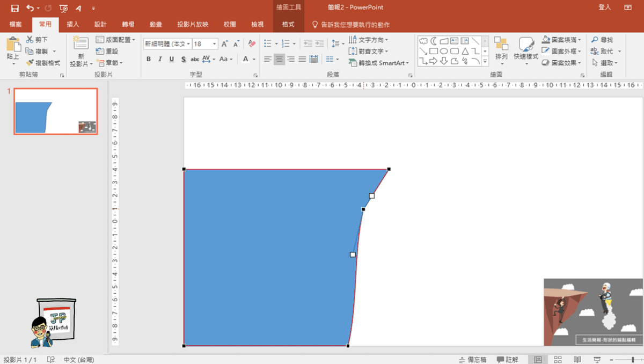The image size is (644, 364).
Task: Select the right arrow shape in gallery
Action: click(x=434, y=61)
